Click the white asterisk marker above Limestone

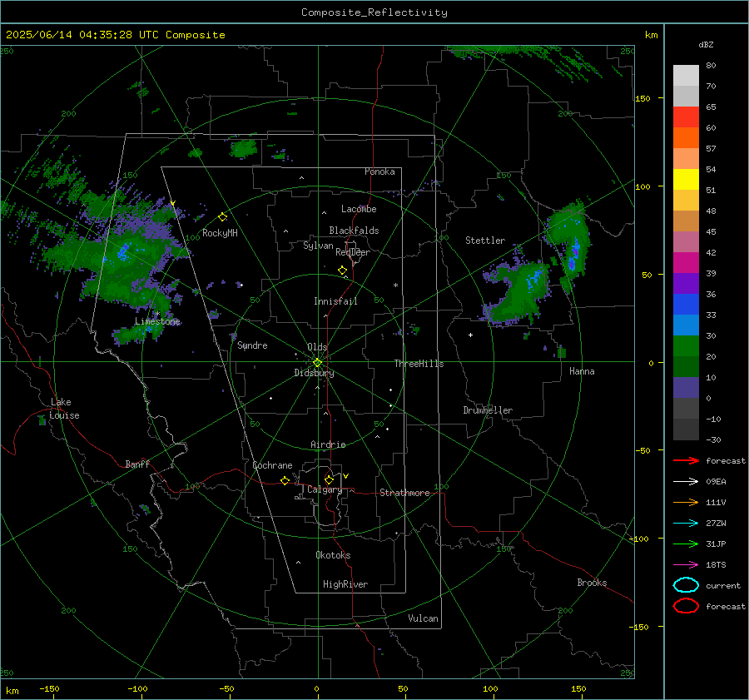click(157, 314)
